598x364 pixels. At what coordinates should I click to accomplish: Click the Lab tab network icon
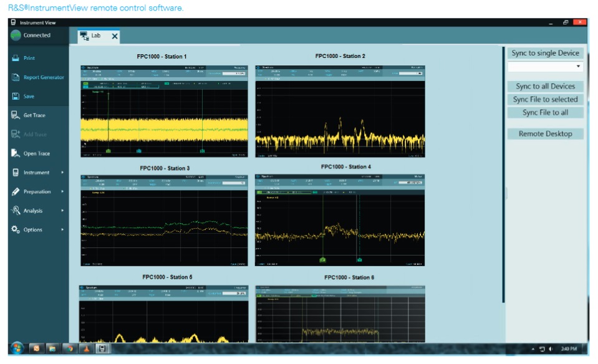(x=84, y=36)
